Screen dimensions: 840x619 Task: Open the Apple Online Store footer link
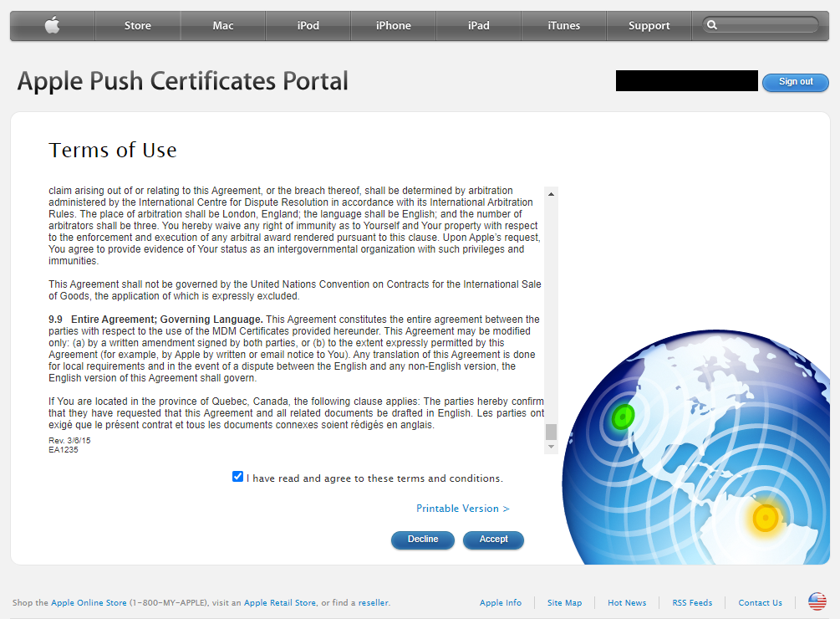coord(89,602)
